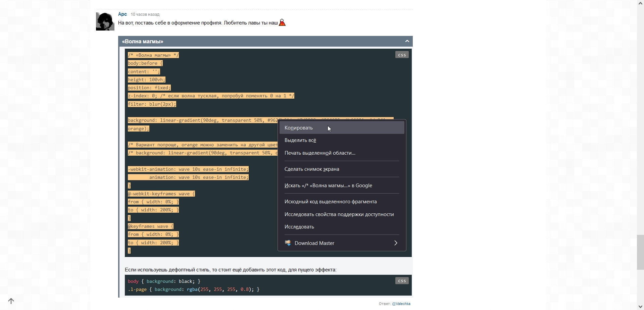Click the css badge on second code block
Screen dimensions: 644x310
[401, 281]
